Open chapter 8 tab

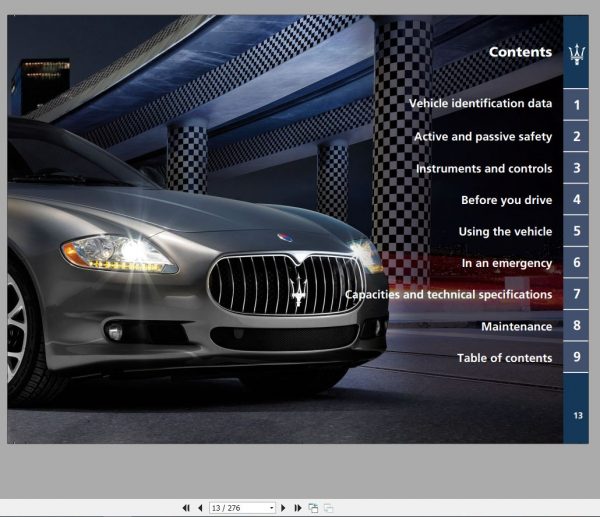[x=576, y=325]
